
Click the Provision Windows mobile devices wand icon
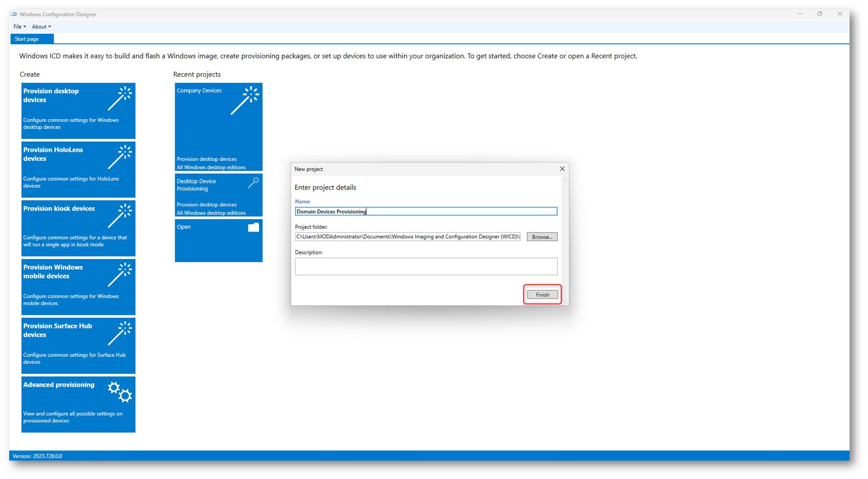120,275
